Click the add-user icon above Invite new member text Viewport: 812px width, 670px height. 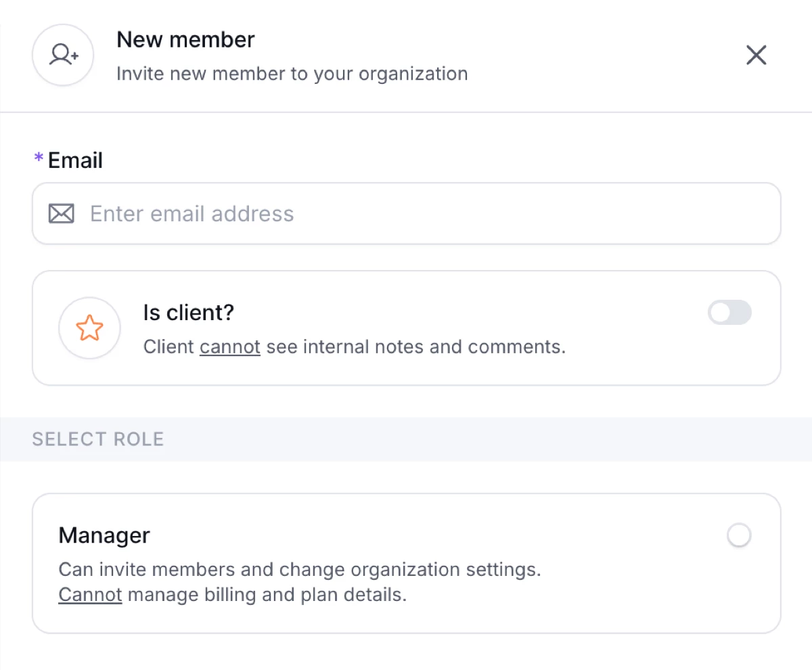pos(62,54)
